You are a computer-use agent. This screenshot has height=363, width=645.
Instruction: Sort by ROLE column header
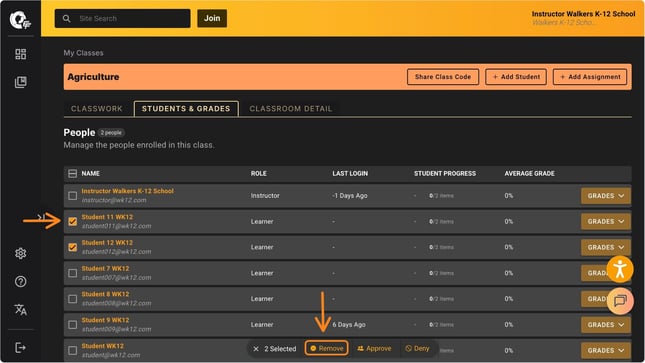click(x=259, y=174)
